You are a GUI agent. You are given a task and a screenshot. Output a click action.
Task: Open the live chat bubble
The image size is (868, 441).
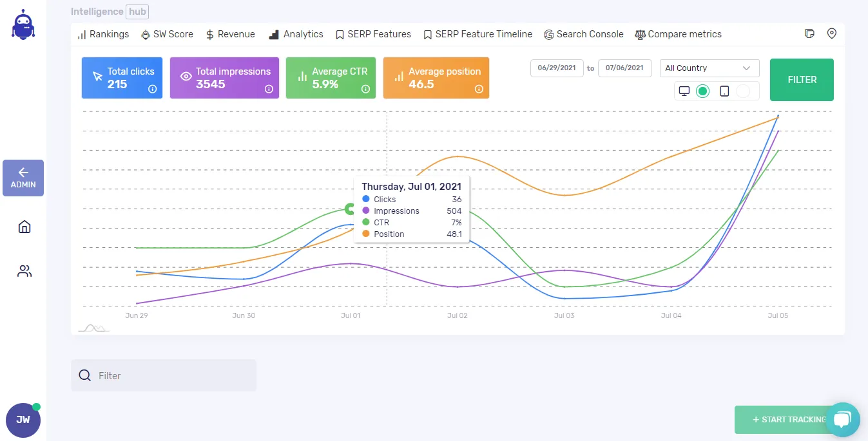click(842, 419)
